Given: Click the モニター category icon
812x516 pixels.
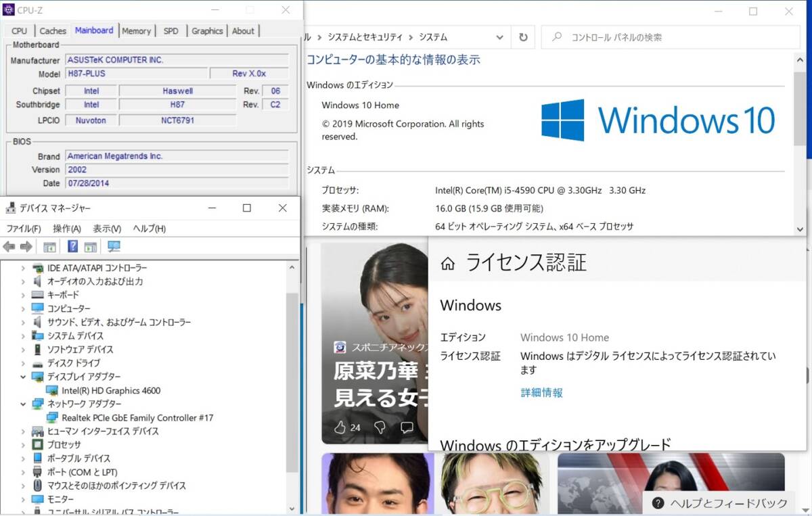Looking at the screenshot, I should point(37,499).
